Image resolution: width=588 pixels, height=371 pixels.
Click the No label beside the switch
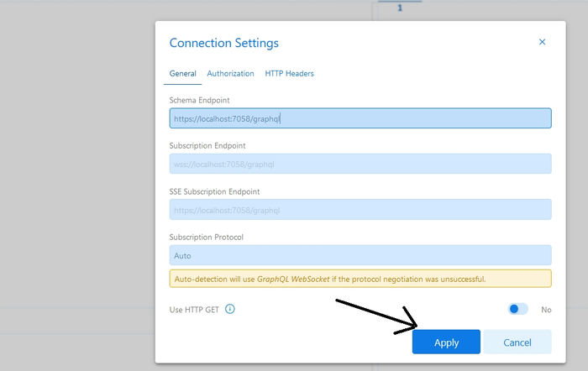546,310
